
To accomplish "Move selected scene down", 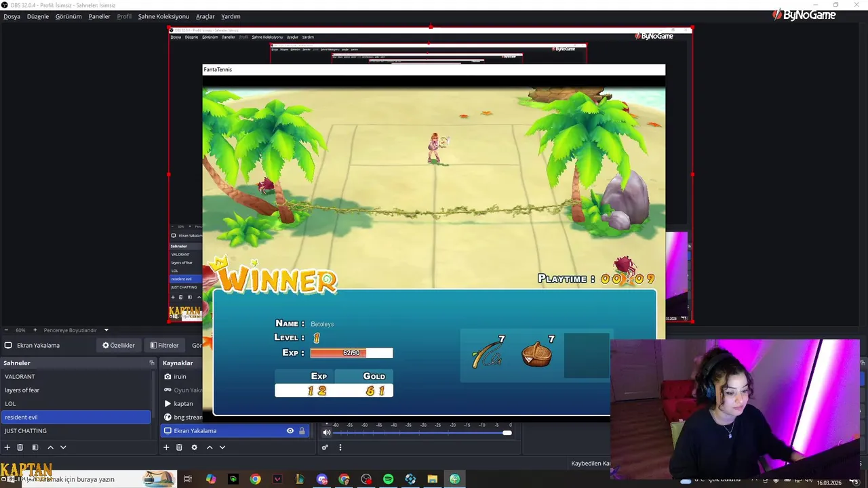I will (x=63, y=447).
